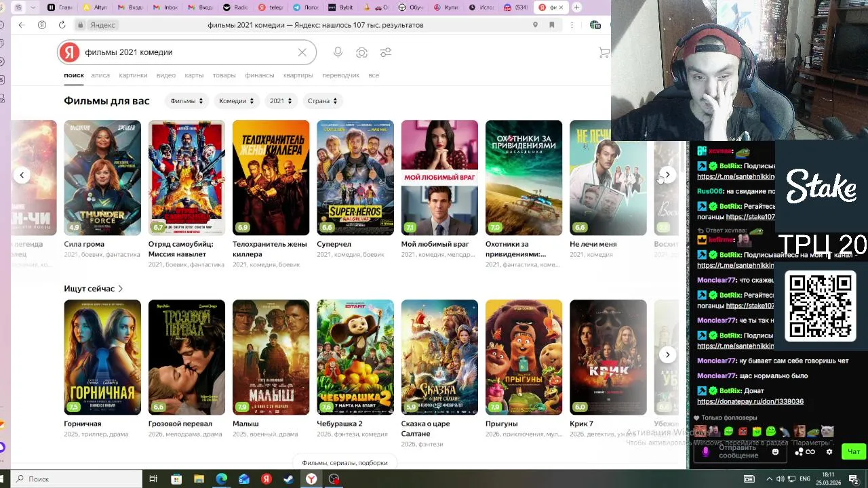868x488 pixels.
Task: Click the Windows taskbar Поиск search box
Action: [x=76, y=479]
